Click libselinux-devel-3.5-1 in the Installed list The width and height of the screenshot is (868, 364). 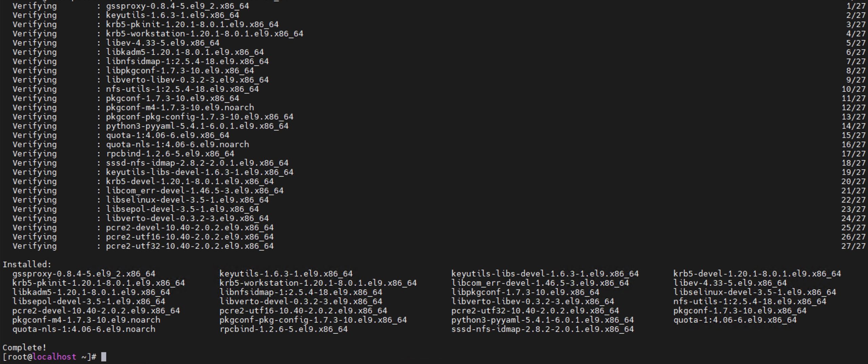pyautogui.click(x=755, y=292)
